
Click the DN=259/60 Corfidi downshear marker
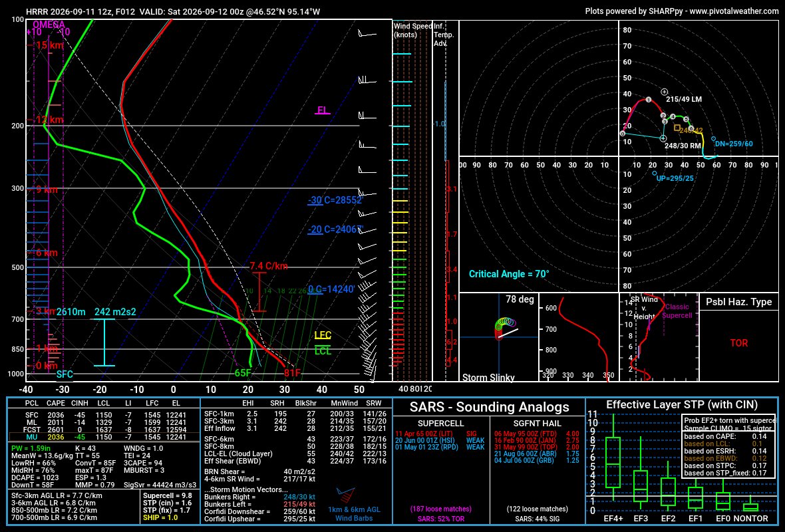(713, 138)
